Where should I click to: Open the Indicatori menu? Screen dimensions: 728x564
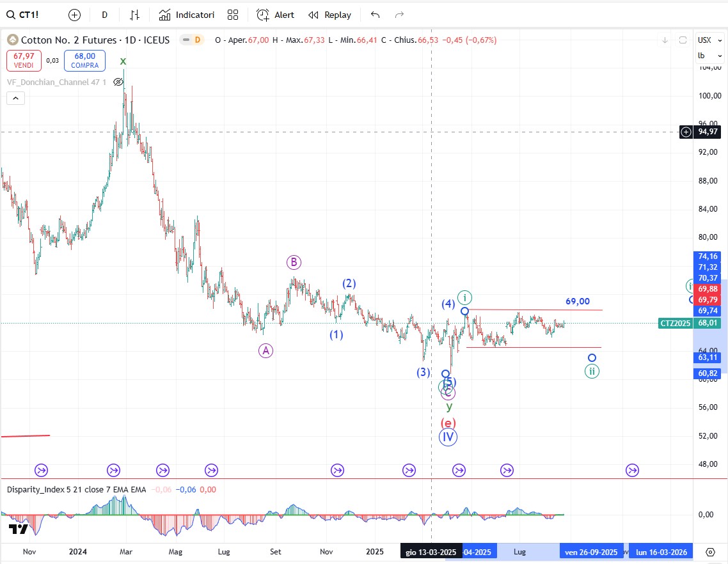(x=187, y=15)
